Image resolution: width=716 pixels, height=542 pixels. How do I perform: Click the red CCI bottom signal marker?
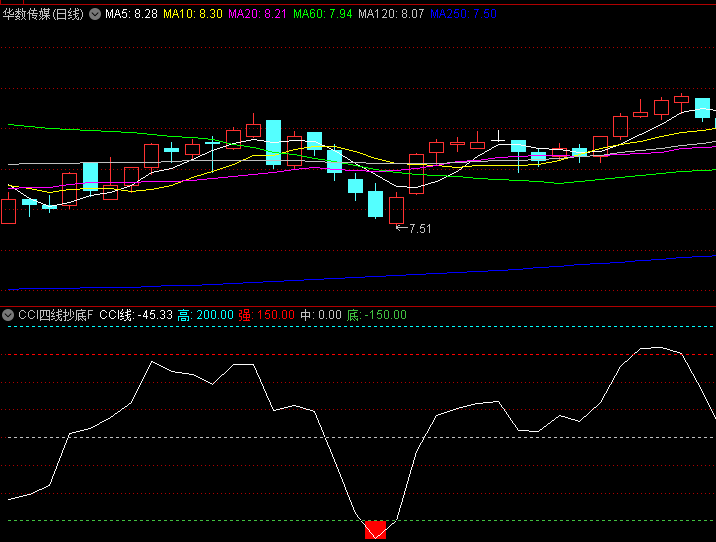[x=376, y=531]
